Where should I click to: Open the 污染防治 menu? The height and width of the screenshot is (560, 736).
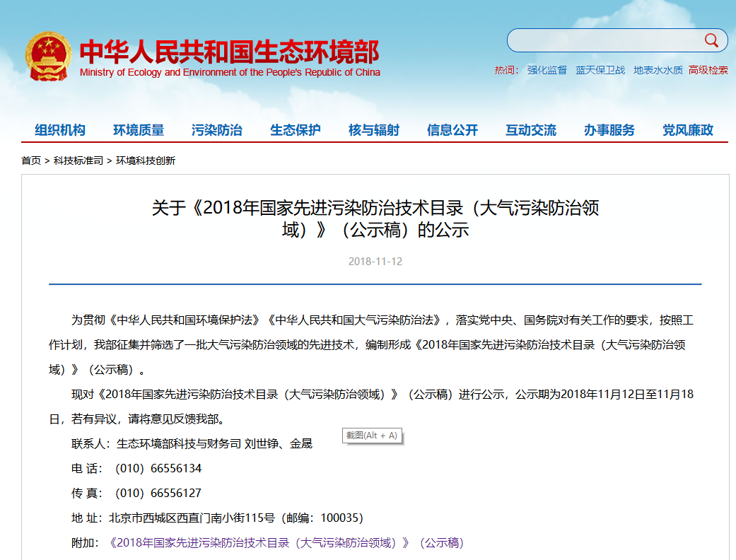coord(217,130)
